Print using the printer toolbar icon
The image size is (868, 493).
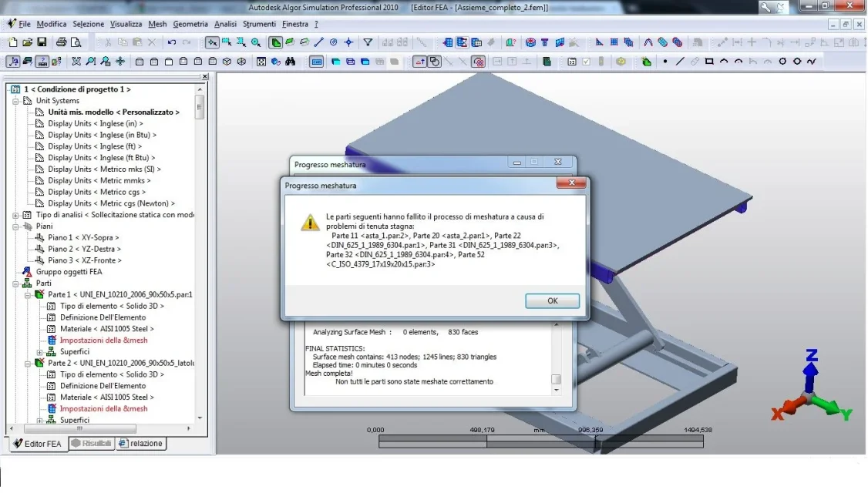pyautogui.click(x=61, y=42)
